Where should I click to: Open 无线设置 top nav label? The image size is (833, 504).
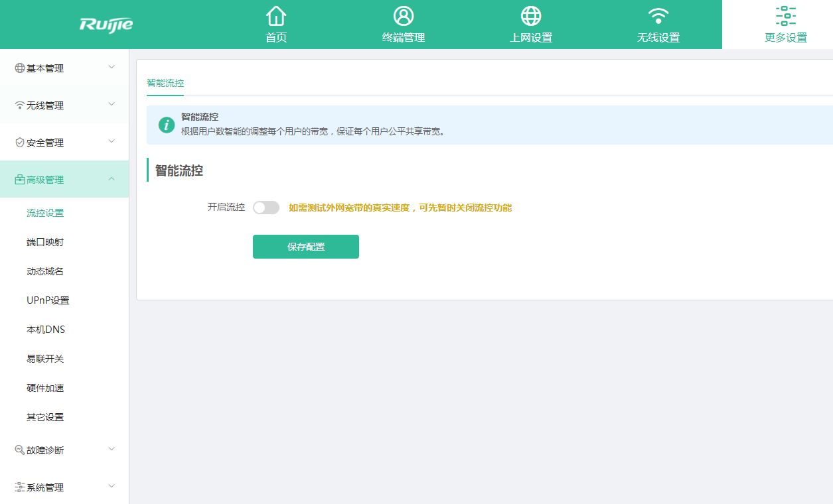point(658,38)
